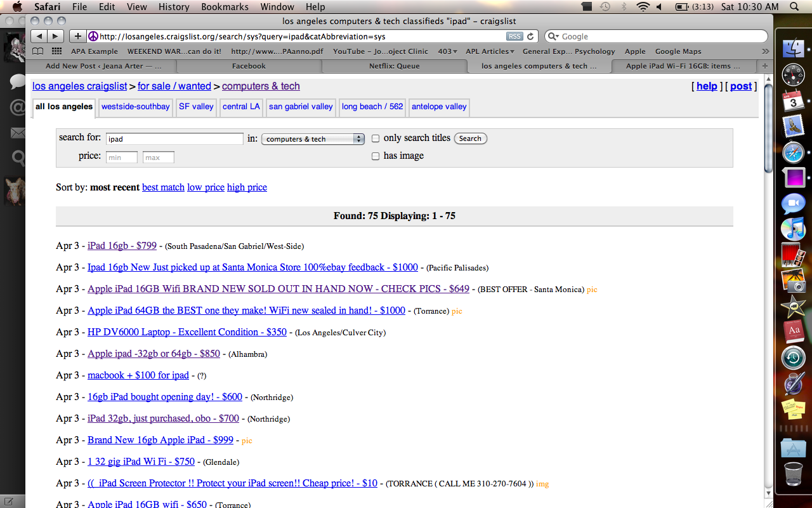Launch iPhoto from the Dock
This screenshot has height=508, width=812.
[x=793, y=281]
